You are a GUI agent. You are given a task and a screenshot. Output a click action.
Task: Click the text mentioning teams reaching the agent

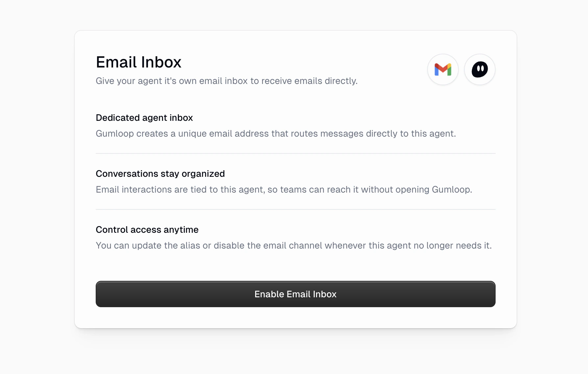[284, 189]
